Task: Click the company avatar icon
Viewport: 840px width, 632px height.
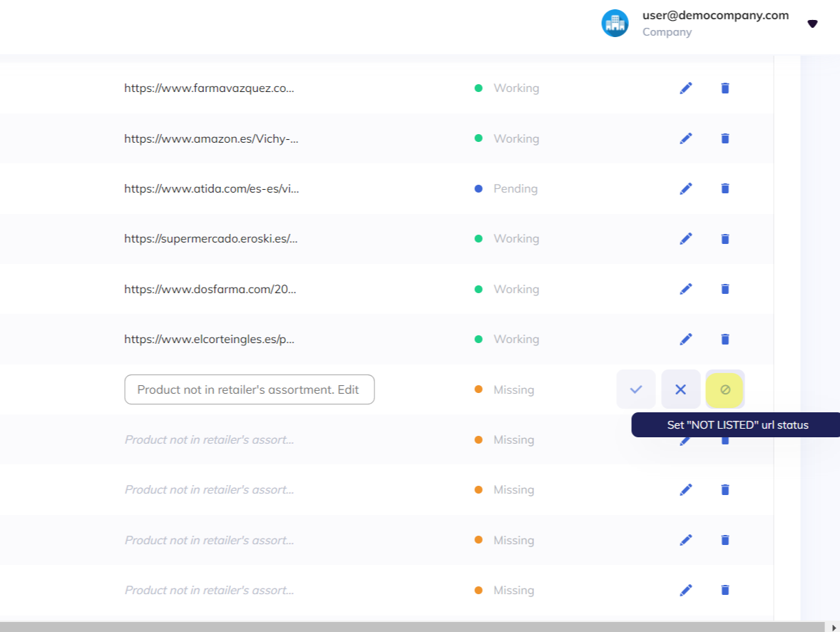Action: pyautogui.click(x=615, y=24)
